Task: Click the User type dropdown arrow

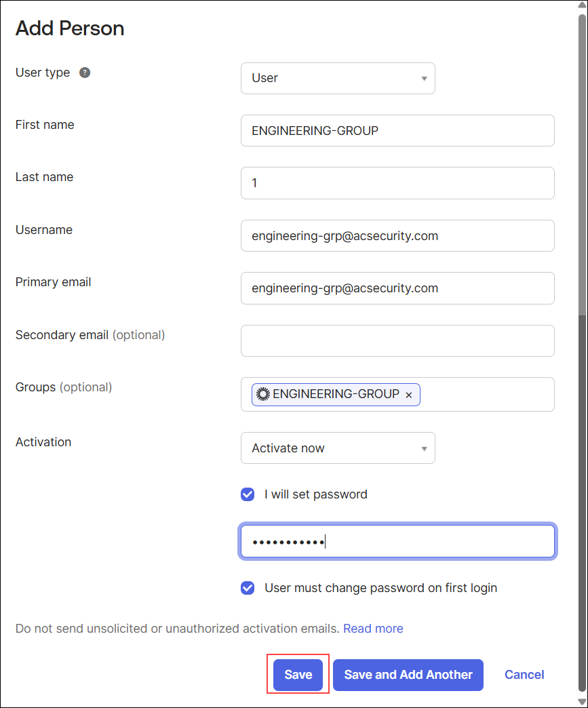Action: [x=424, y=79]
